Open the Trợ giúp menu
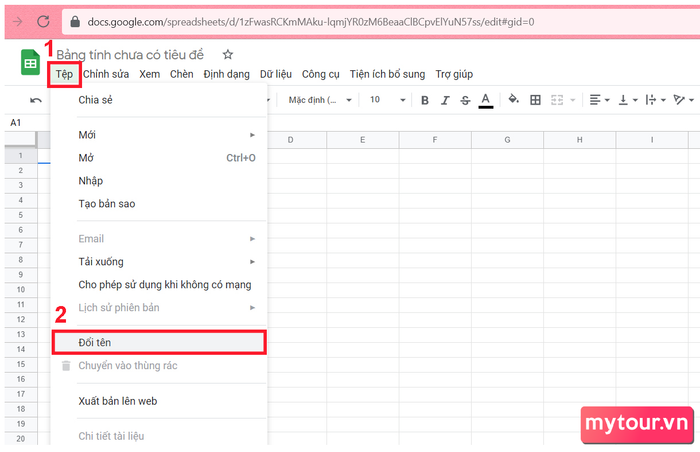 click(454, 74)
